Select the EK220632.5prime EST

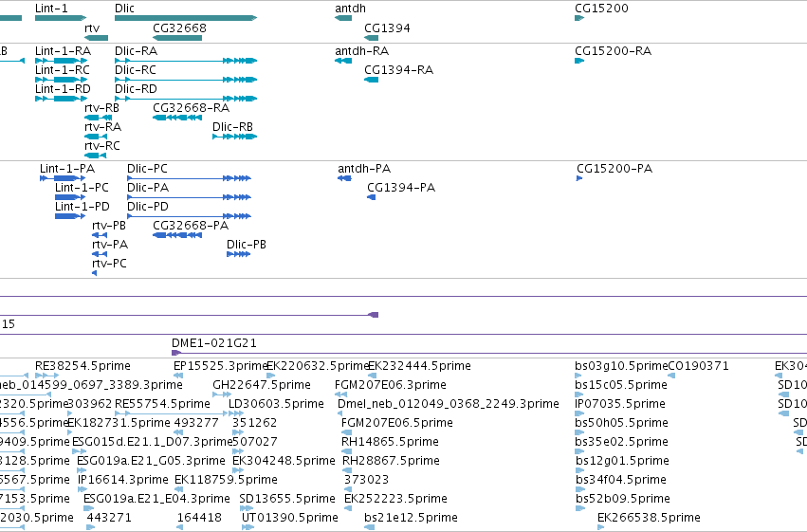point(271,376)
